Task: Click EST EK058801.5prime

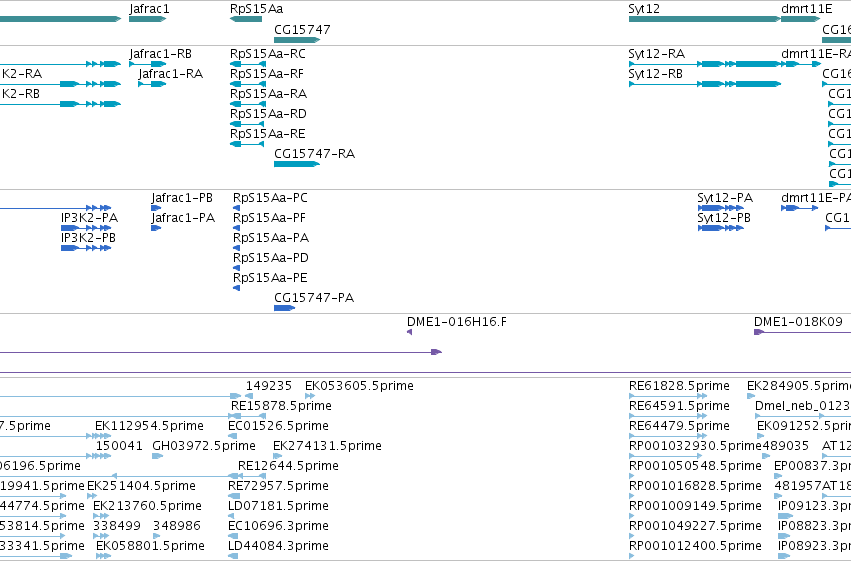Action: pyautogui.click(x=103, y=556)
